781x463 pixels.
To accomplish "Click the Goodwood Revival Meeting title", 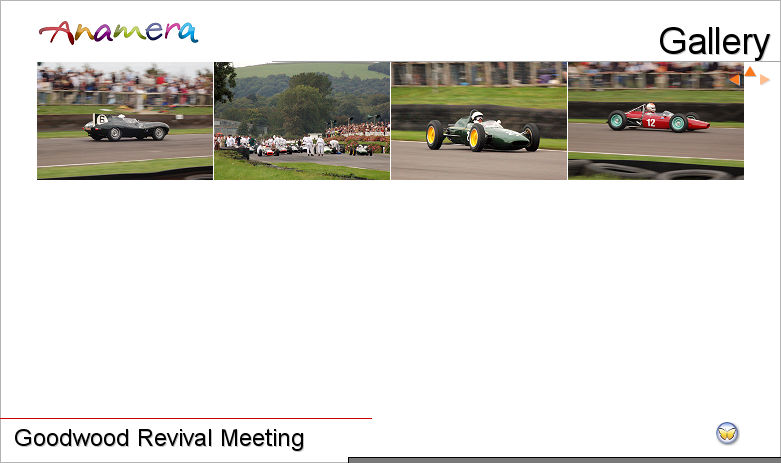I will point(159,438).
